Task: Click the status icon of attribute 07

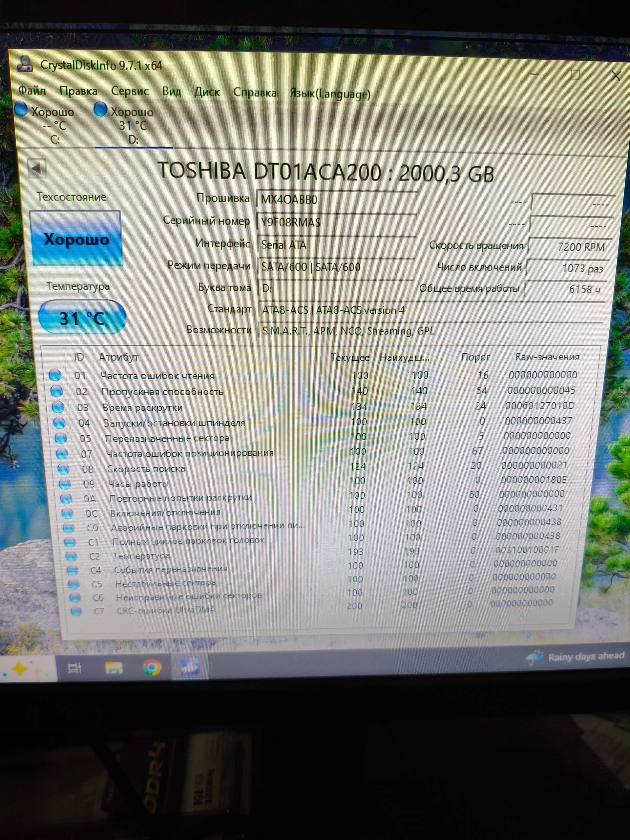Action: pyautogui.click(x=62, y=453)
